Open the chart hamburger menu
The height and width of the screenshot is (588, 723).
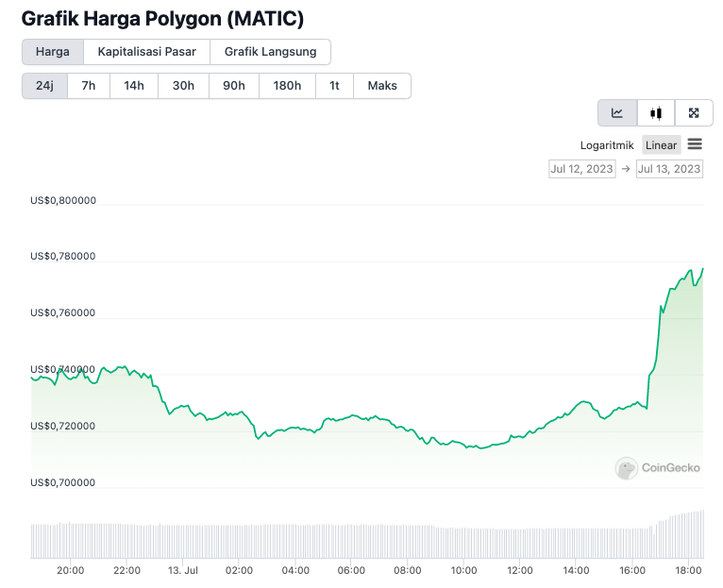(695, 144)
